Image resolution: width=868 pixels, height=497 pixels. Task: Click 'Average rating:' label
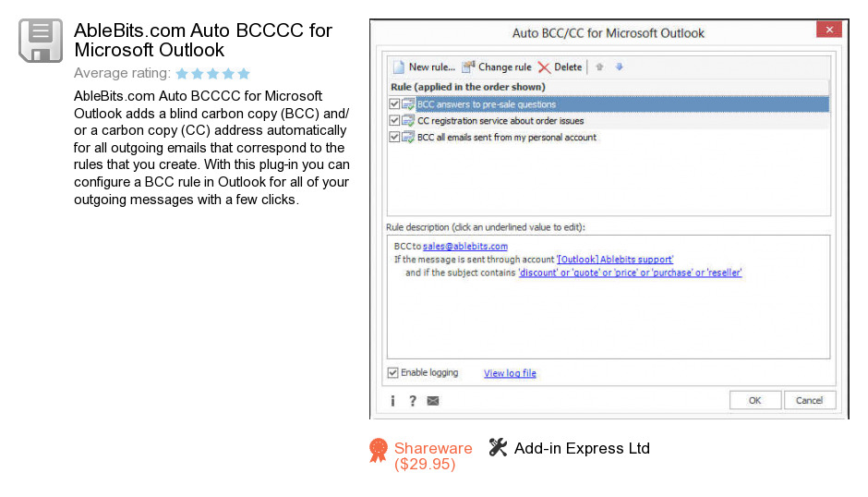[122, 73]
